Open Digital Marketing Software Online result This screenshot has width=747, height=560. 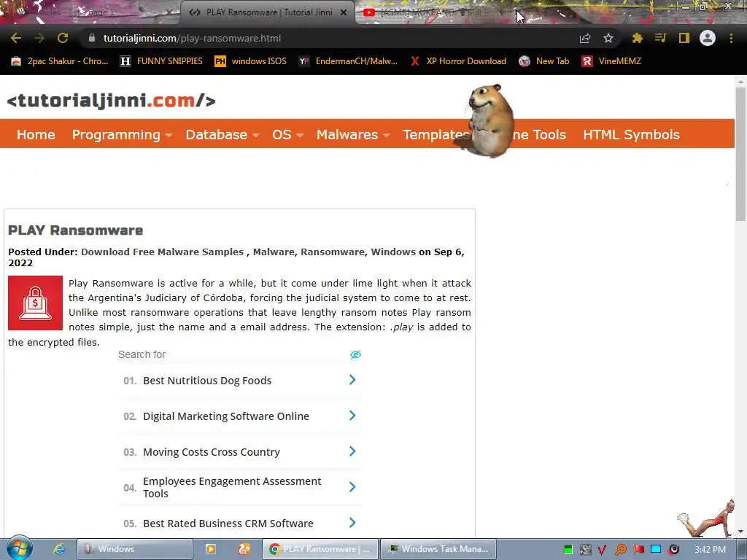(x=226, y=416)
